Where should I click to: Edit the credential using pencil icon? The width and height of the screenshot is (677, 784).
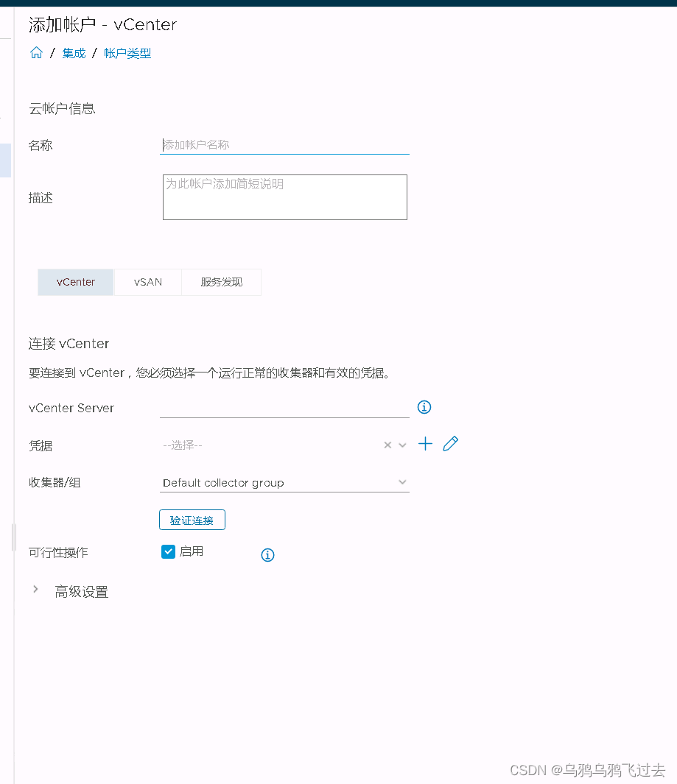(x=450, y=443)
